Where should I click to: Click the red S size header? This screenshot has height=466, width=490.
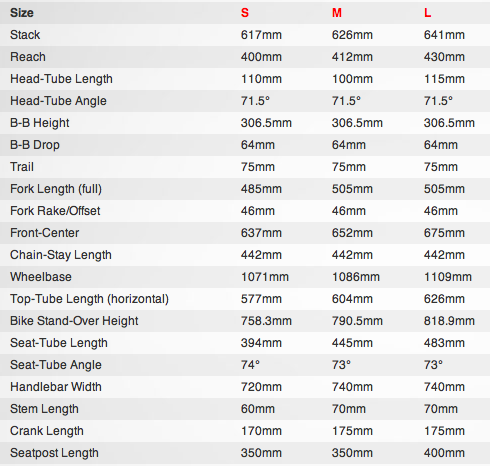pyautogui.click(x=245, y=13)
